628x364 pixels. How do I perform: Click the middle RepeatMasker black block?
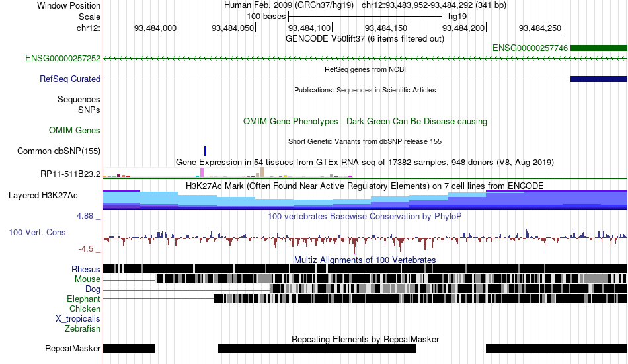(317, 348)
